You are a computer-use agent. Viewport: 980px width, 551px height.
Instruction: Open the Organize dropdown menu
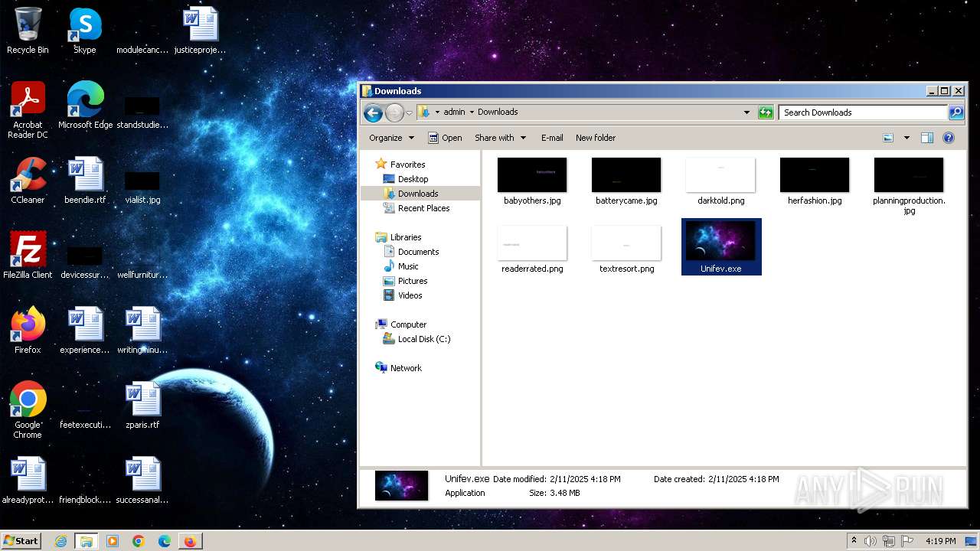coord(391,138)
